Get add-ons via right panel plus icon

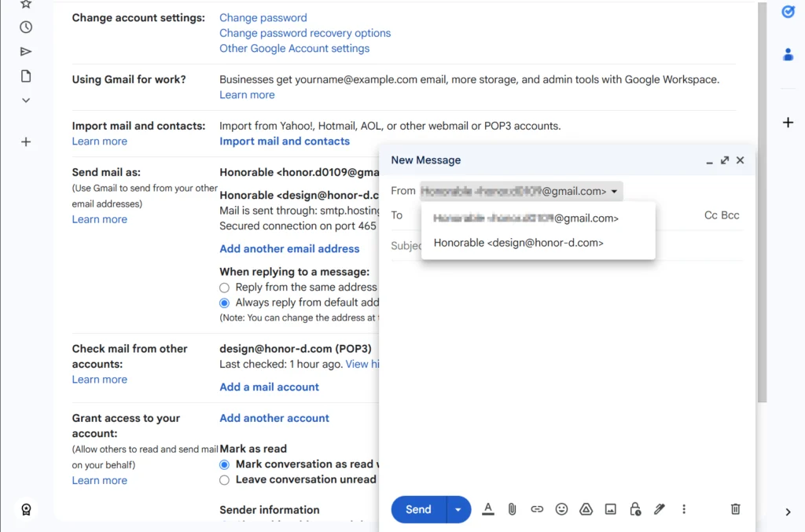788,123
